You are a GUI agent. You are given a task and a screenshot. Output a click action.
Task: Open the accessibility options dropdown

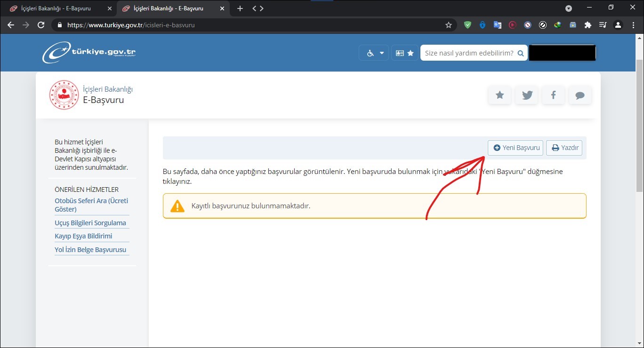374,53
